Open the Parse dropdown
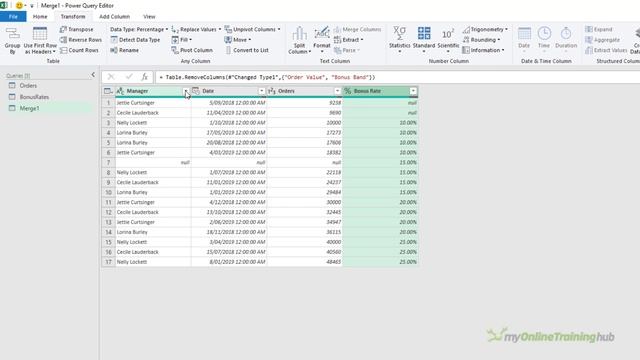The height and width of the screenshot is (360, 640). click(347, 50)
